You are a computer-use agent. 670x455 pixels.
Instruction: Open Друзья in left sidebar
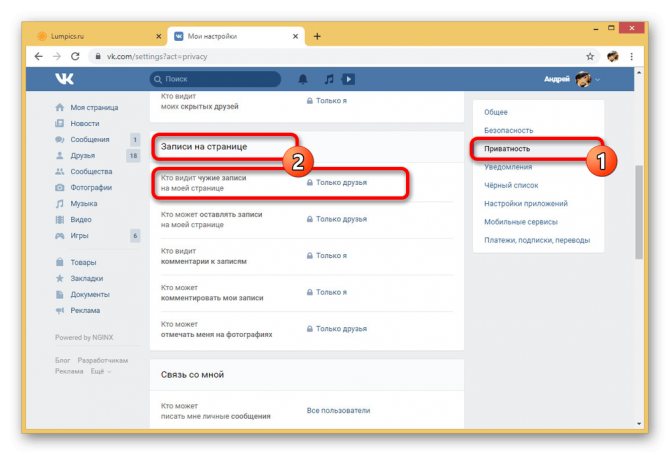pos(83,155)
